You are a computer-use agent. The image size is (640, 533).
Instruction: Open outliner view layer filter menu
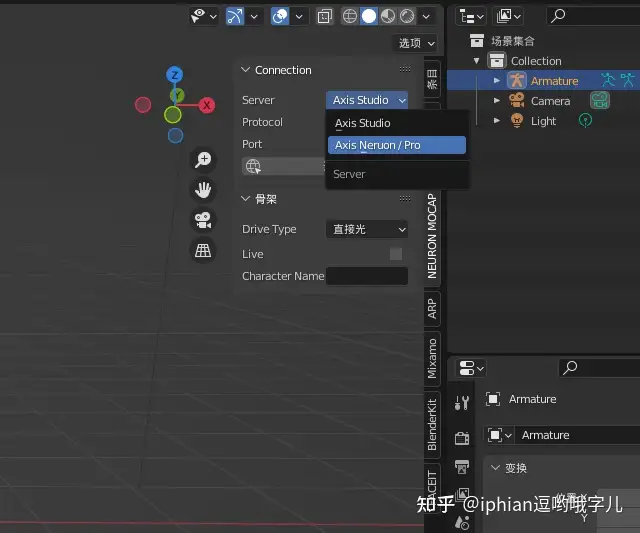(508, 17)
